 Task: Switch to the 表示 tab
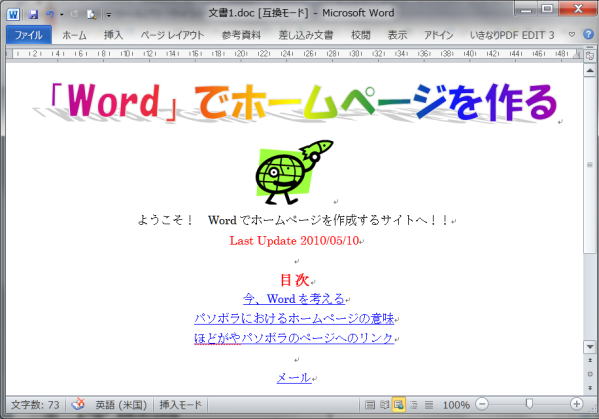point(397,35)
